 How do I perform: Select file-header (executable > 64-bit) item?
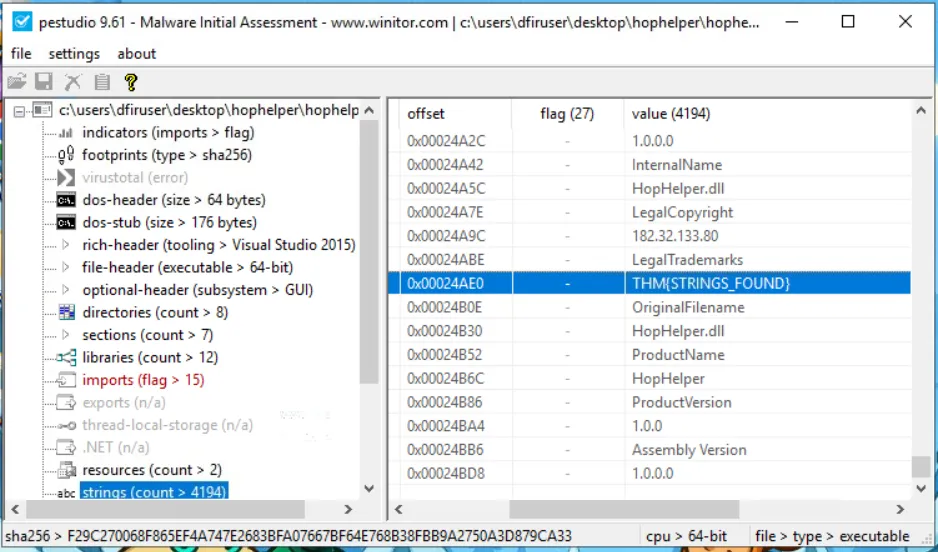[187, 267]
